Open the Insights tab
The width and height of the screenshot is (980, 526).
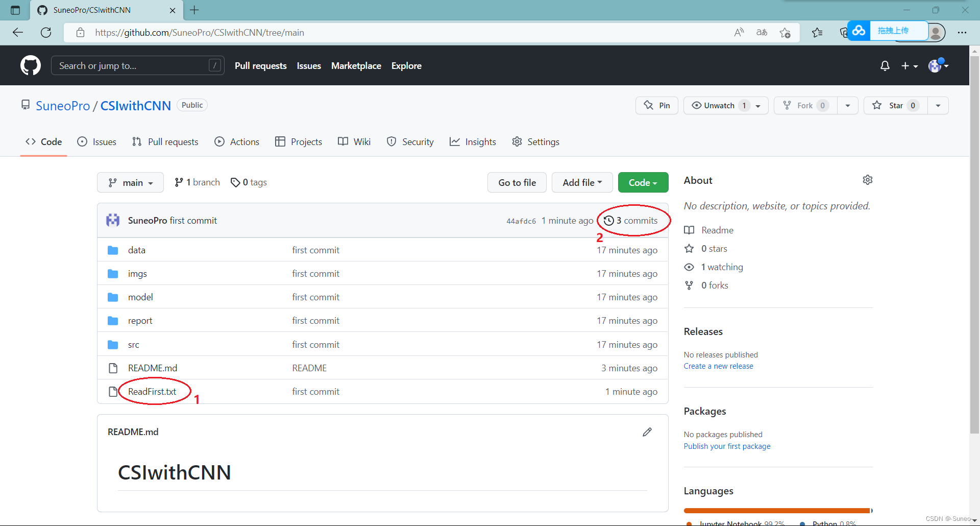pyautogui.click(x=473, y=142)
